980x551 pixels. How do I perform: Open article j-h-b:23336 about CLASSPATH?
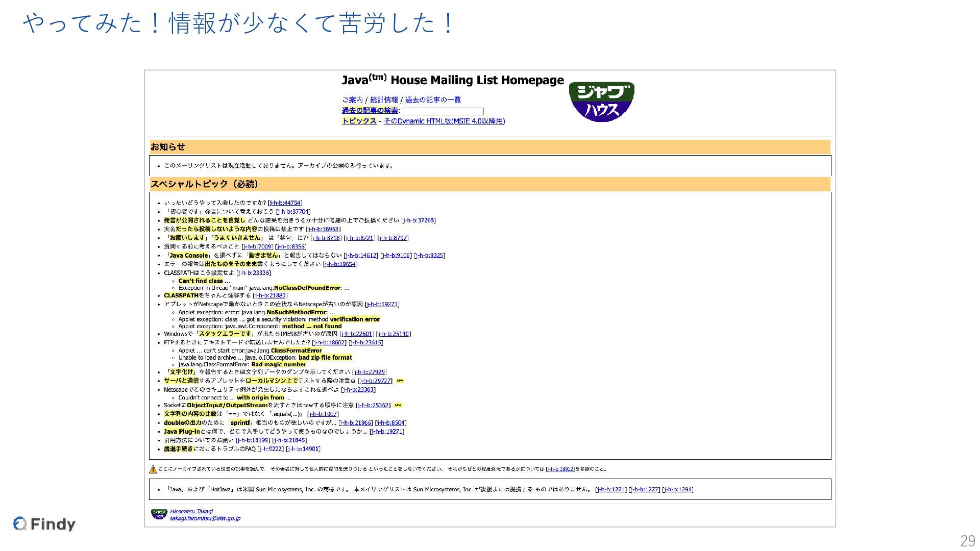pyautogui.click(x=254, y=273)
